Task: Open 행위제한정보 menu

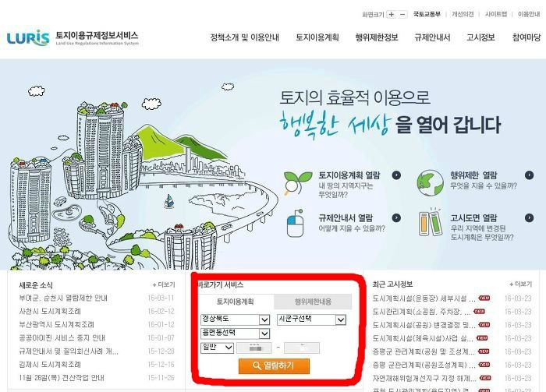Action: 377,37
